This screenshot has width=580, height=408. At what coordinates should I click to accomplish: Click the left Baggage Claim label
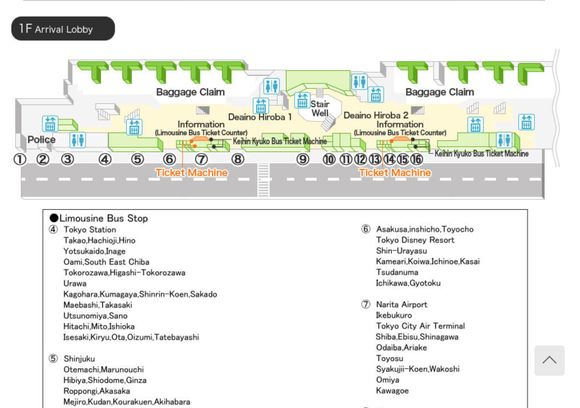[x=190, y=92]
